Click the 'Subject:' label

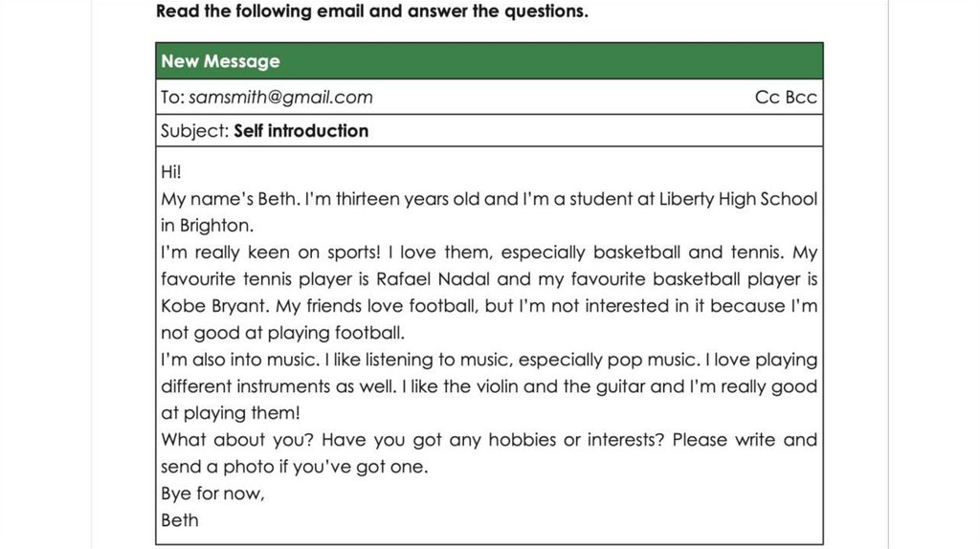pos(194,131)
